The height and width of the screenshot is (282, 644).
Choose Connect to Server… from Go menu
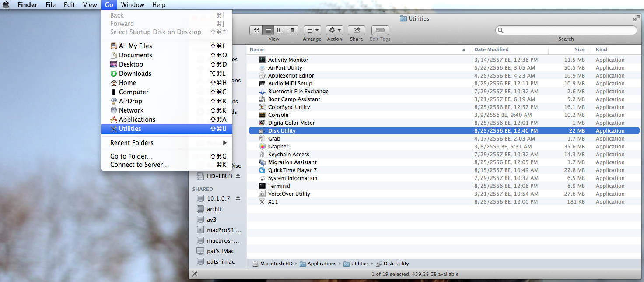coord(167,165)
